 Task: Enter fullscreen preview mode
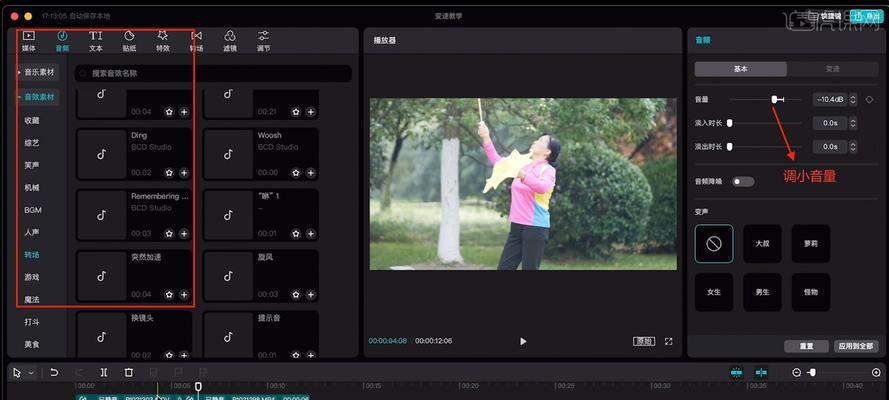coord(668,341)
